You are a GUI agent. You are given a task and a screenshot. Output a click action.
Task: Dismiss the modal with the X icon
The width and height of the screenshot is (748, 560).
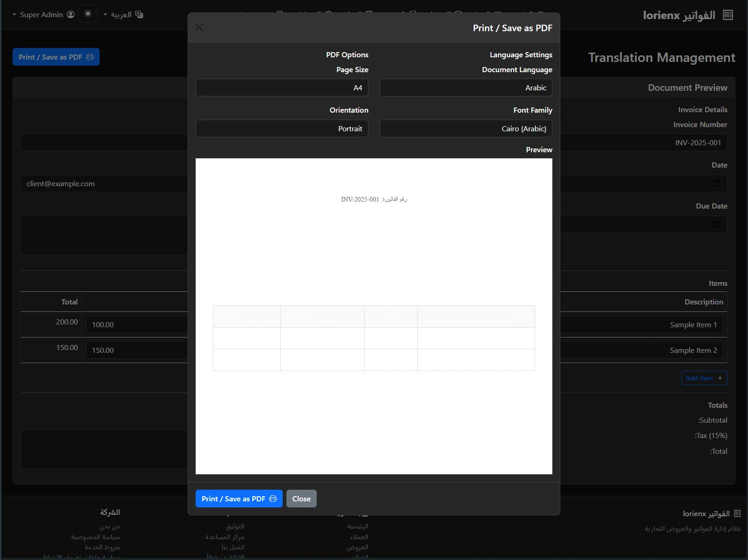(199, 27)
